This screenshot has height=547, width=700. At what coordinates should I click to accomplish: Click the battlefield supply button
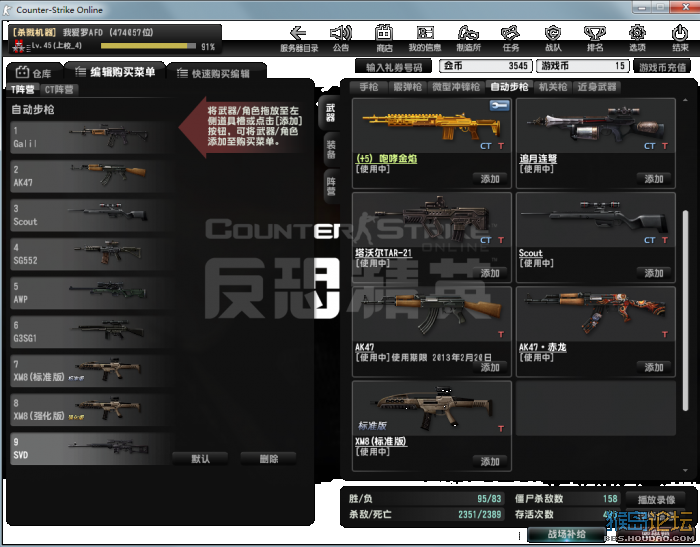(x=566, y=534)
